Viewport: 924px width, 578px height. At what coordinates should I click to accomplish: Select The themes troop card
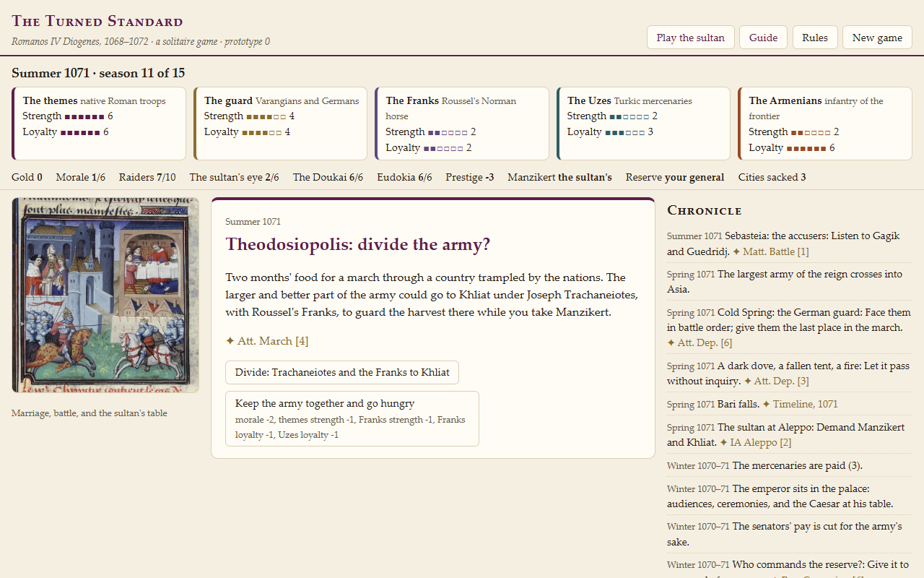click(99, 124)
